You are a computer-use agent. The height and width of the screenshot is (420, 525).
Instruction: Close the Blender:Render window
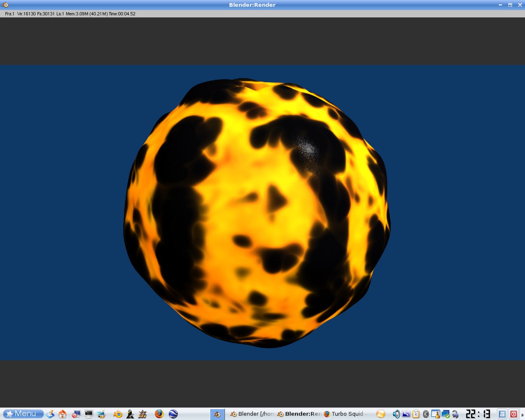pyautogui.click(x=520, y=5)
